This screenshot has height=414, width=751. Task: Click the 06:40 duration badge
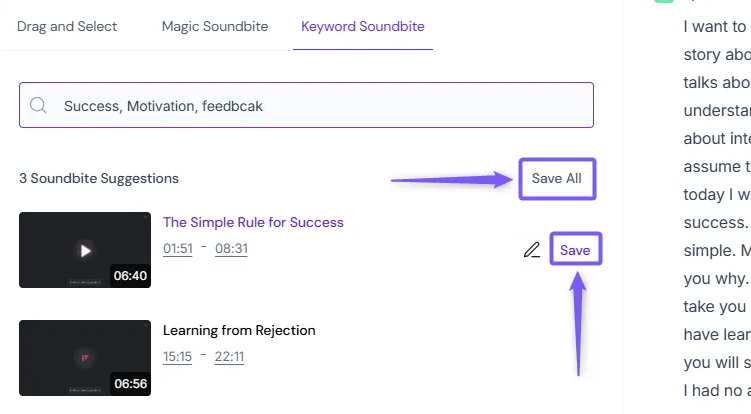(130, 276)
